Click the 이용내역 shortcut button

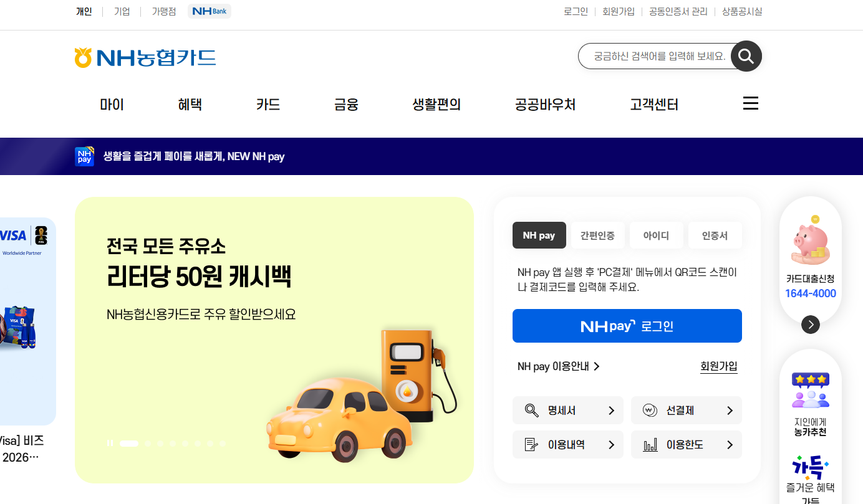[568, 445]
